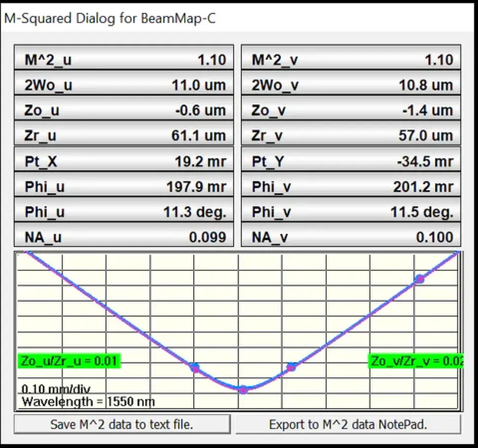The width and height of the screenshot is (478, 448).
Task: Click the NA_v numerical aperture field
Action: [350, 237]
